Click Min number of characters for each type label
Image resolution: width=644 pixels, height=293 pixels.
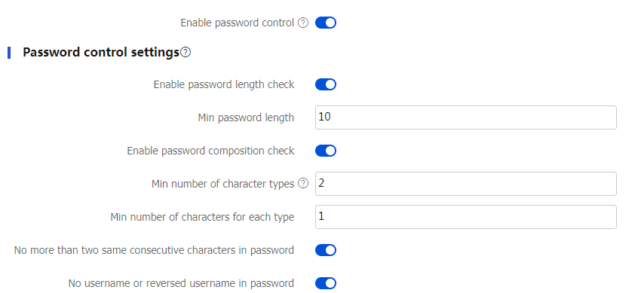click(203, 217)
